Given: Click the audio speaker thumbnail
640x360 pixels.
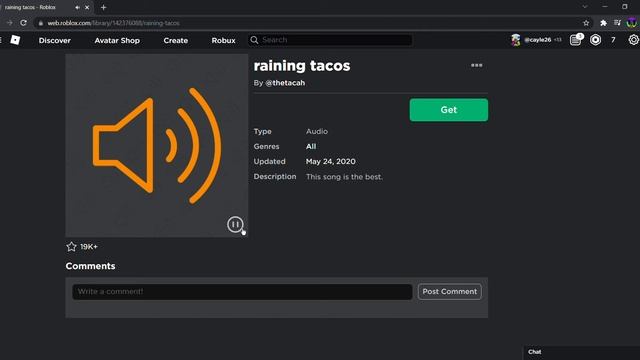Looking at the screenshot, I should (x=157, y=146).
